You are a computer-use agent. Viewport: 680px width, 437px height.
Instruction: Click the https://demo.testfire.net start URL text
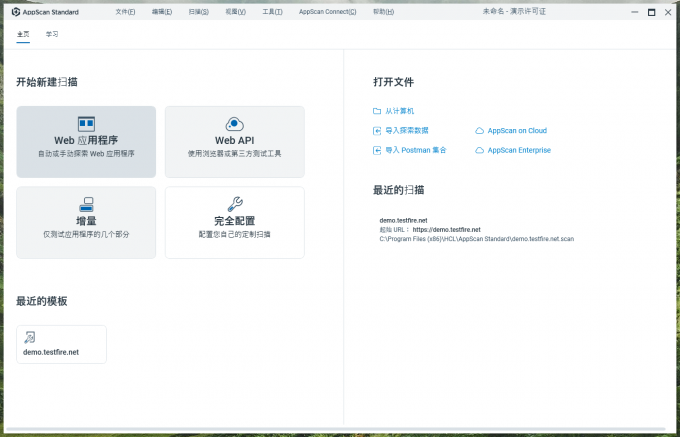click(x=447, y=230)
